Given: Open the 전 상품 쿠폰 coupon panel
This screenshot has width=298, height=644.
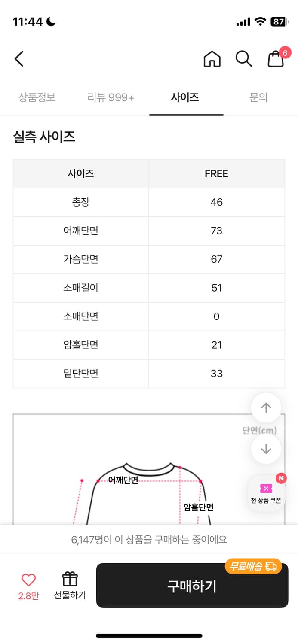Looking at the screenshot, I should [x=266, y=492].
